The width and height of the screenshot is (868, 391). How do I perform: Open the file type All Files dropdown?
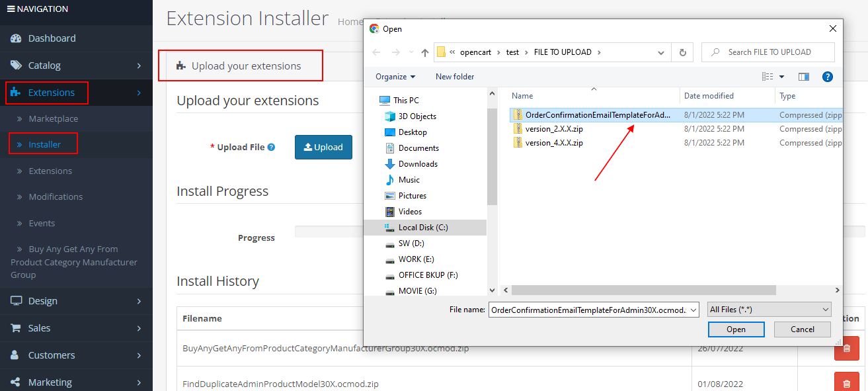point(769,310)
